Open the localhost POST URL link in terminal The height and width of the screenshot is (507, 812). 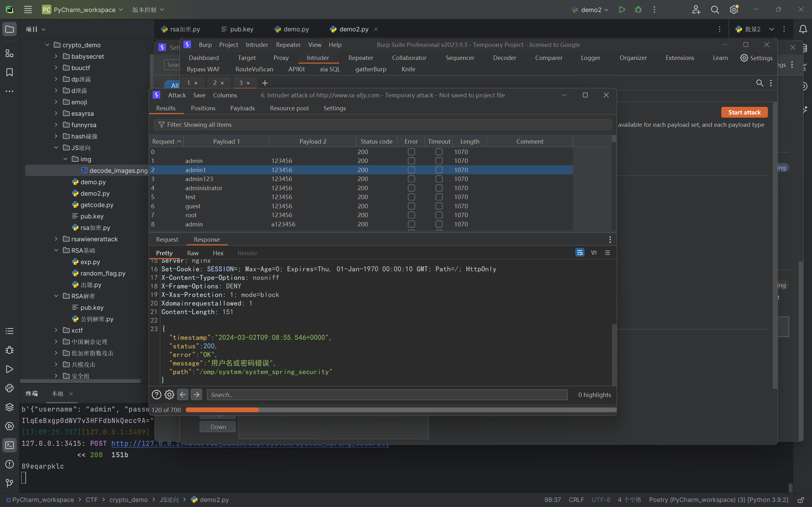tap(250, 443)
